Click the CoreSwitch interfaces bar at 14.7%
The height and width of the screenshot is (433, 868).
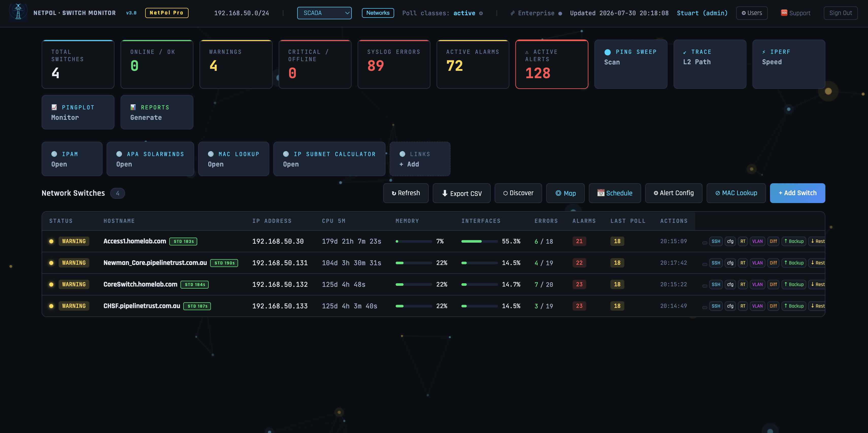(479, 285)
